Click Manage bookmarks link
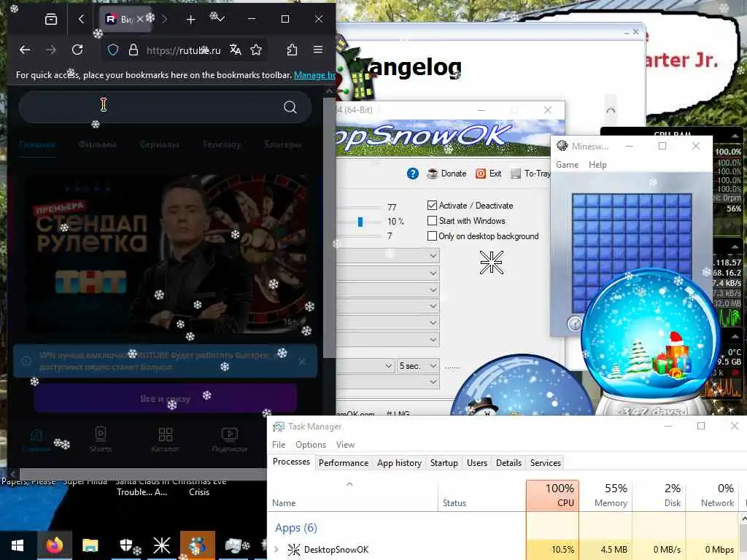This screenshot has height=560, width=747. tap(314, 75)
